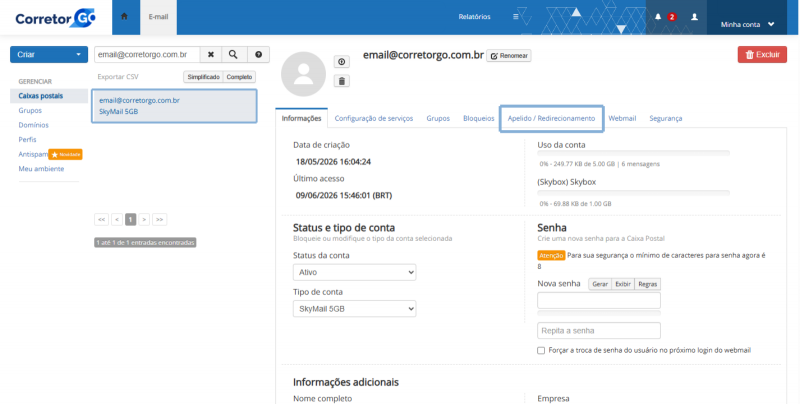Expand the Status da conta dropdown
This screenshot has height=404, width=800.
(x=354, y=272)
